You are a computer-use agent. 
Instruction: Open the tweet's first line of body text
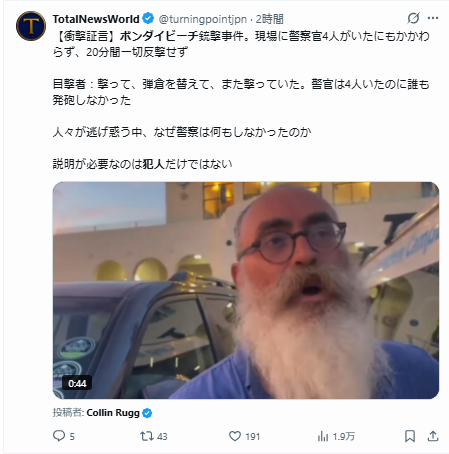pyautogui.click(x=241, y=36)
